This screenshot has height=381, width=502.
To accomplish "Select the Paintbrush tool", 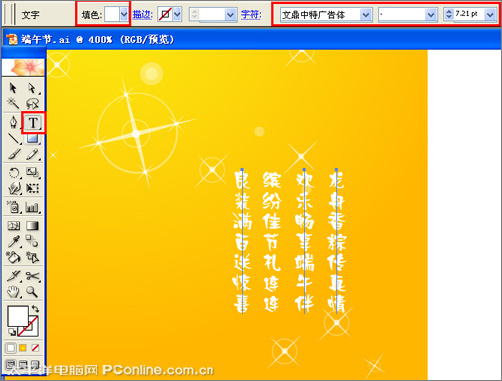I will tap(13, 155).
